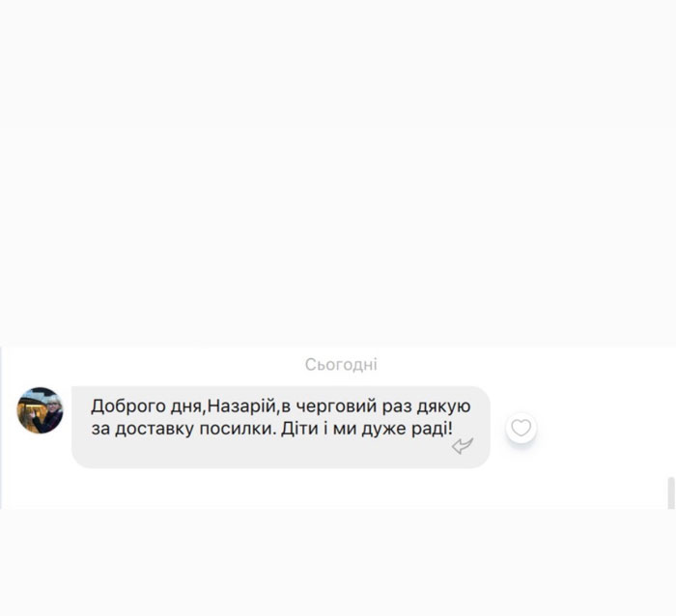Open the sender's profile avatar
Image resolution: width=676 pixels, height=616 pixels.
(x=41, y=410)
